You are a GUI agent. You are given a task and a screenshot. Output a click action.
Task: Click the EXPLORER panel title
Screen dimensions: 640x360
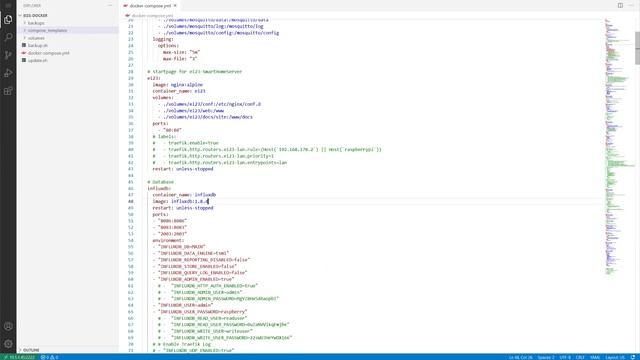[x=32, y=6]
